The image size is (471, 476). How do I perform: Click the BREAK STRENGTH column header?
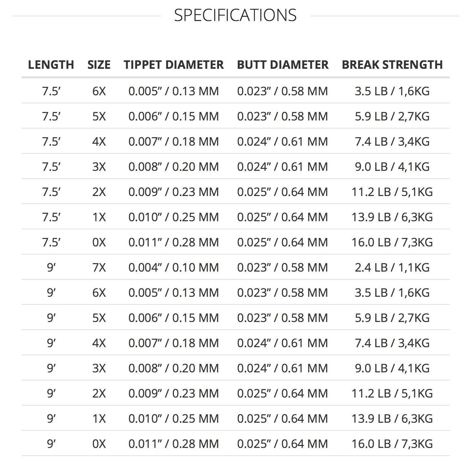(392, 65)
